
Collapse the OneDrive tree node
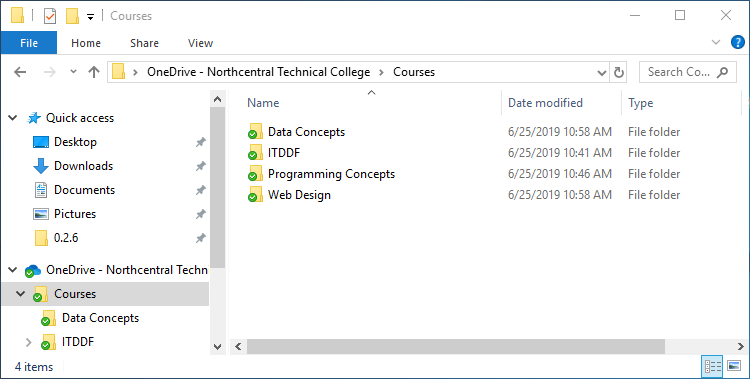point(13,270)
